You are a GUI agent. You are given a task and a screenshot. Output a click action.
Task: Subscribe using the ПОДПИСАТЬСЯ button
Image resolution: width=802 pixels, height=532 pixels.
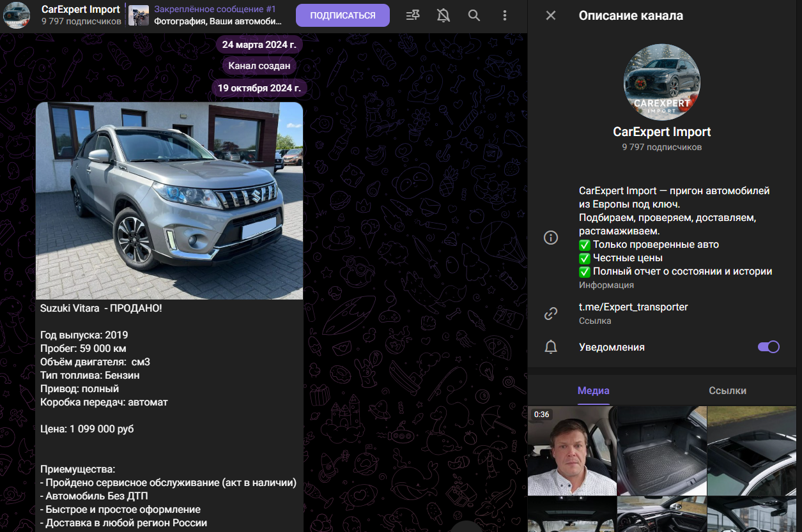(343, 15)
